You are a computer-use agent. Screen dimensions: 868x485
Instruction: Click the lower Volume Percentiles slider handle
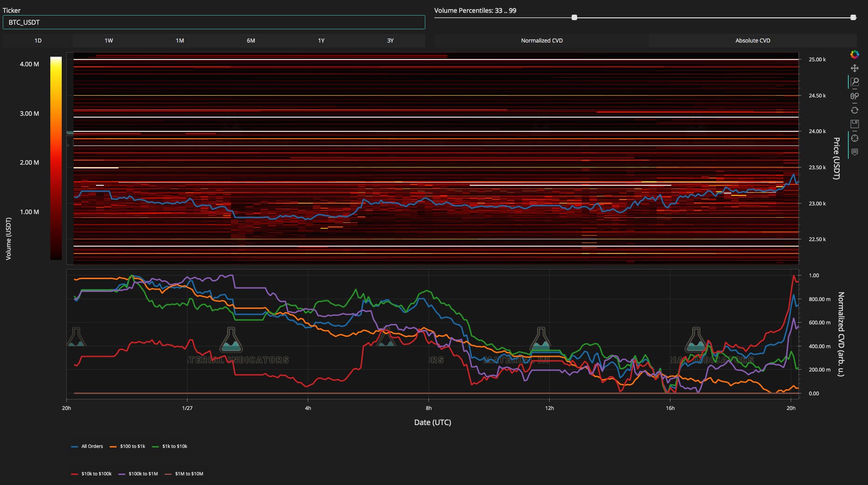tap(574, 17)
